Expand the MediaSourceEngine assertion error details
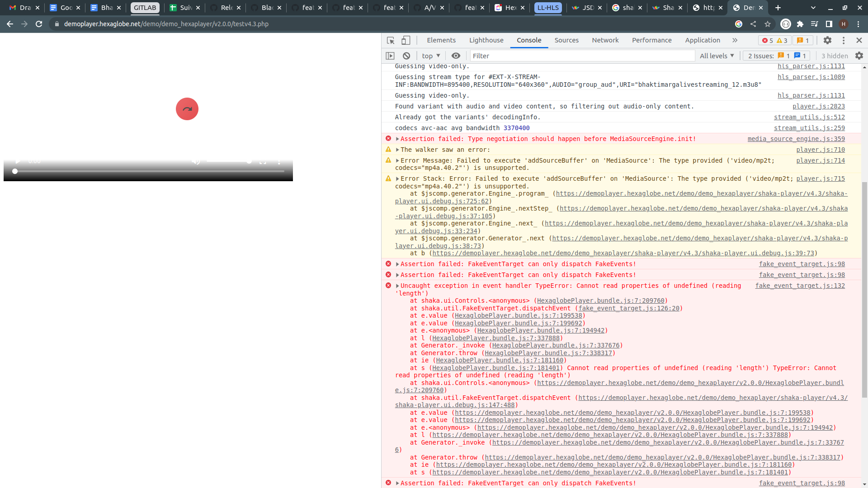This screenshot has height=488, width=868. point(397,139)
